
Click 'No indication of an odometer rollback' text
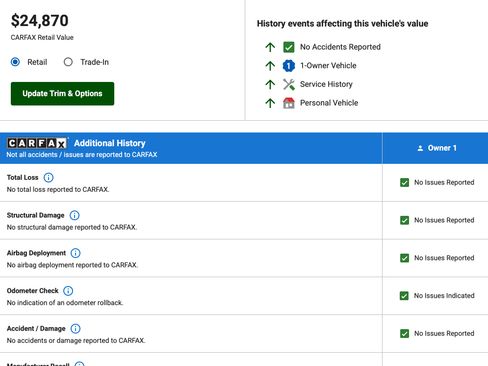coord(65,303)
